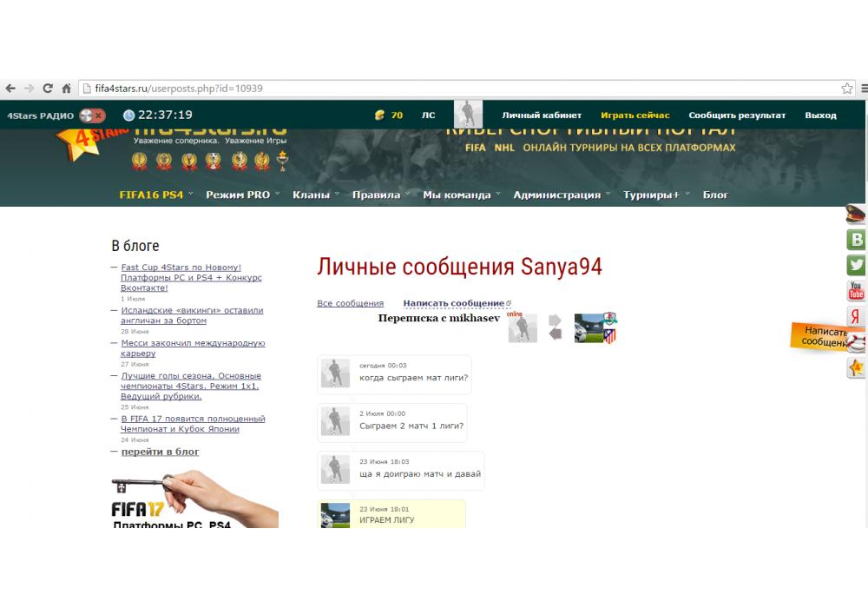Viewport: 868px width, 608px height.
Task: Expand the arrow beside Мы команда
Action: tap(498, 194)
